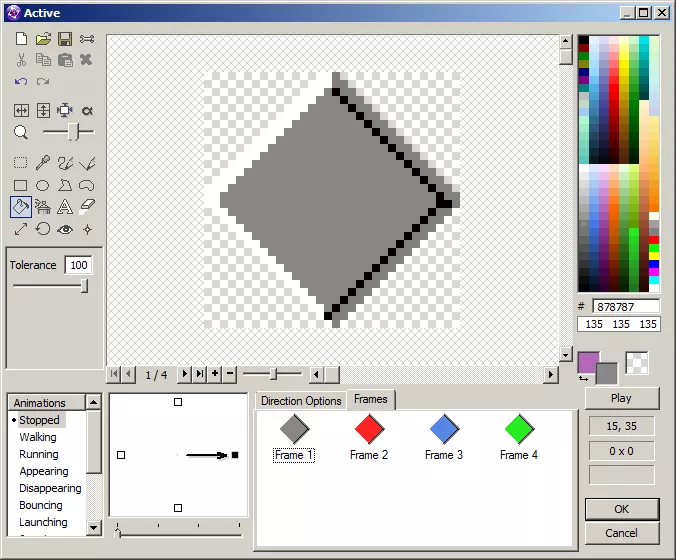Go to the first frame
The width and height of the screenshot is (676, 560).
114,374
